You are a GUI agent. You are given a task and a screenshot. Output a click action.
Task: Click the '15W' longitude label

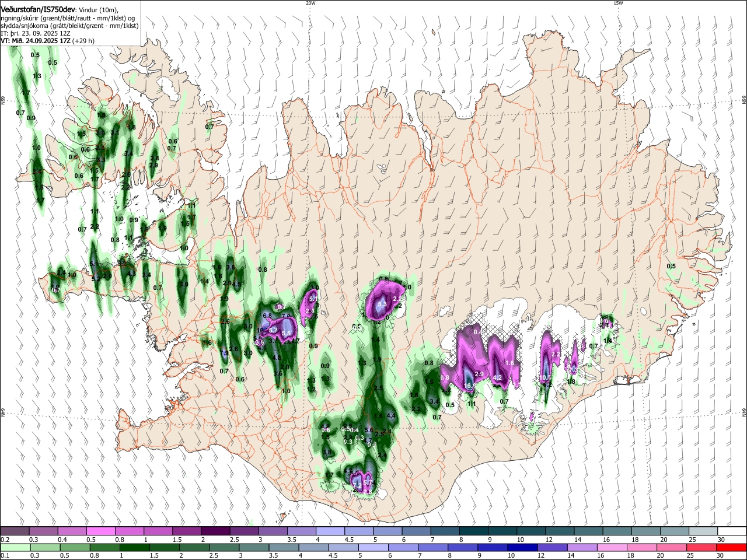tap(618, 3)
